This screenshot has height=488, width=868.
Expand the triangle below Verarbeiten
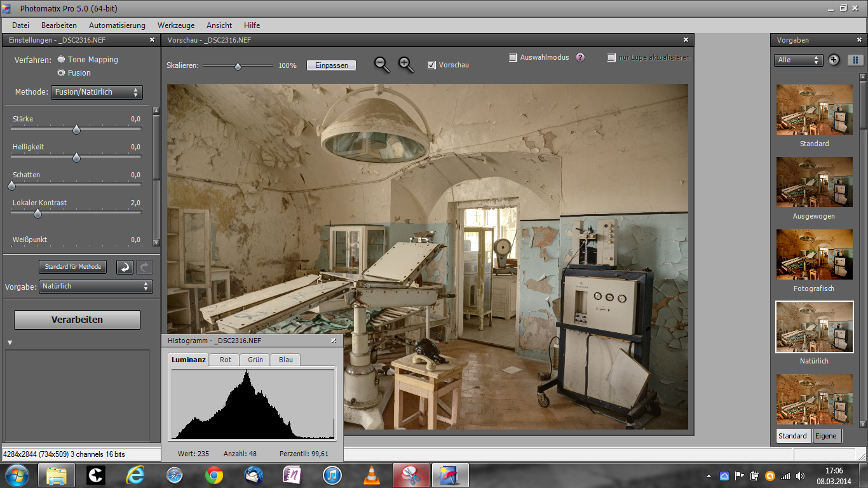(10, 343)
